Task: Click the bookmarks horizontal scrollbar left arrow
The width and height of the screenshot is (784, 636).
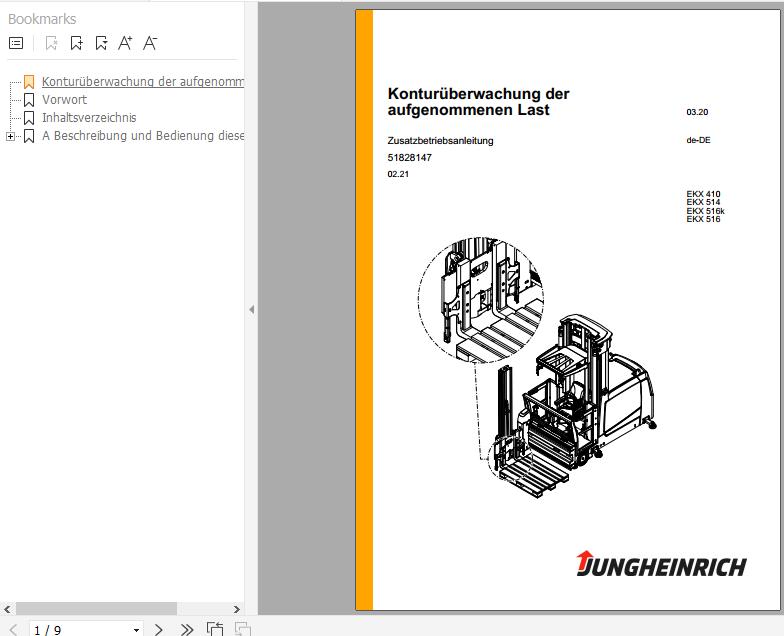Action: pyautogui.click(x=7, y=609)
